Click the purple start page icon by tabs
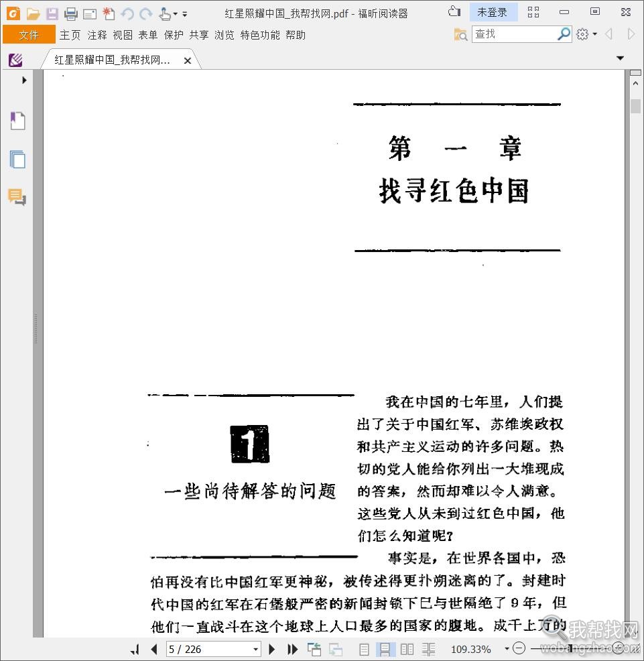Viewport: 644px width, 661px height. [x=15, y=60]
